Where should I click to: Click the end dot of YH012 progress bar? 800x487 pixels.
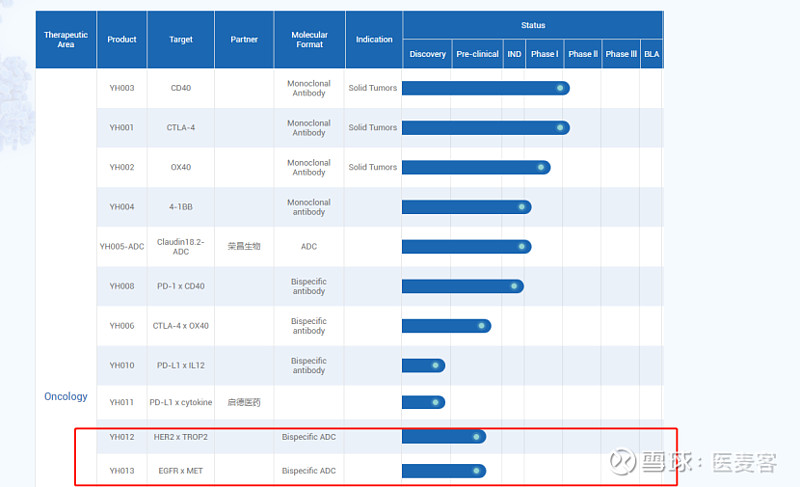477,436
